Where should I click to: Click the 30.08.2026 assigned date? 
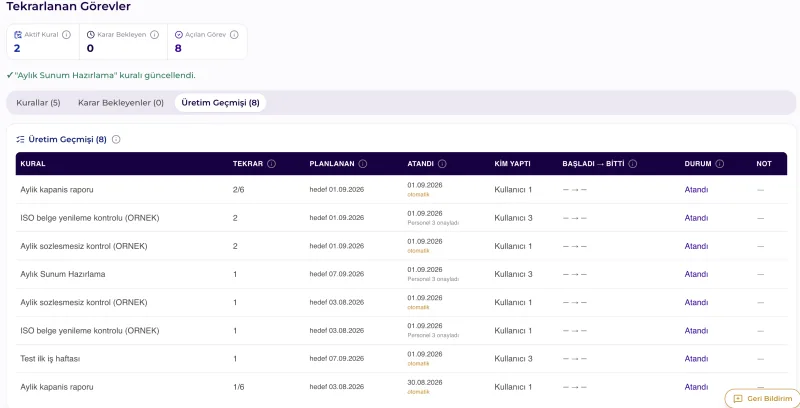425,382
